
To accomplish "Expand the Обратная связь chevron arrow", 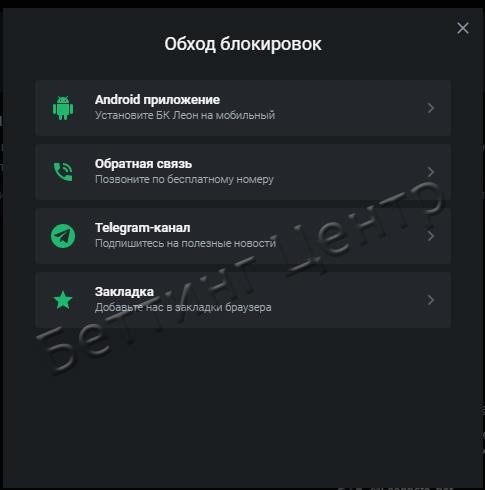I will [430, 172].
